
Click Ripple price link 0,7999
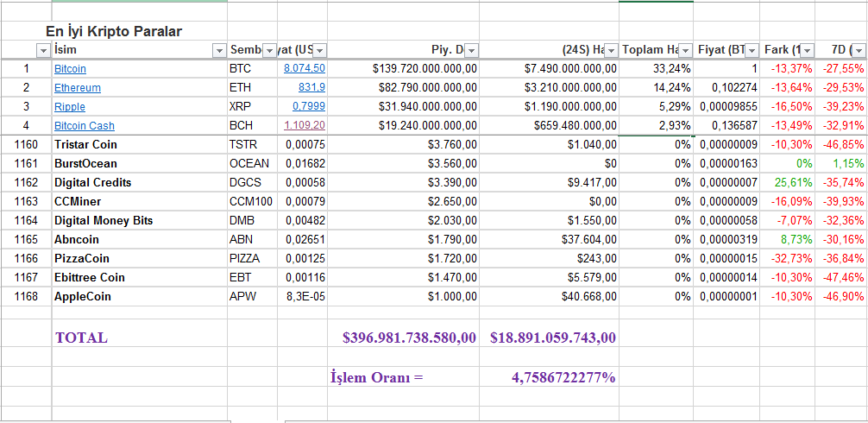pyautogui.click(x=309, y=106)
